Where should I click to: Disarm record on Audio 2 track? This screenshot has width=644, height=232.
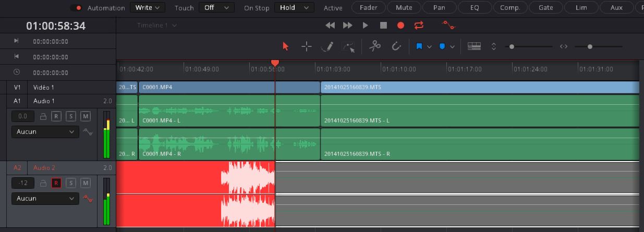(56, 183)
